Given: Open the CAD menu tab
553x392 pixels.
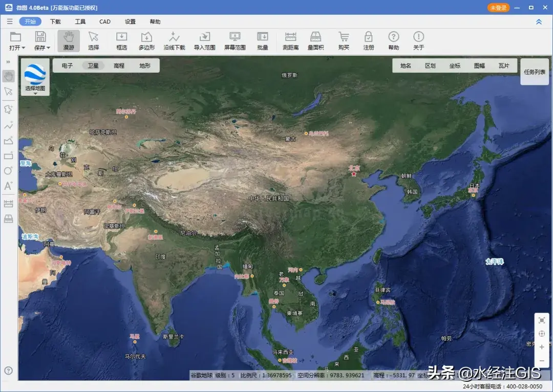Looking at the screenshot, I should [x=105, y=21].
